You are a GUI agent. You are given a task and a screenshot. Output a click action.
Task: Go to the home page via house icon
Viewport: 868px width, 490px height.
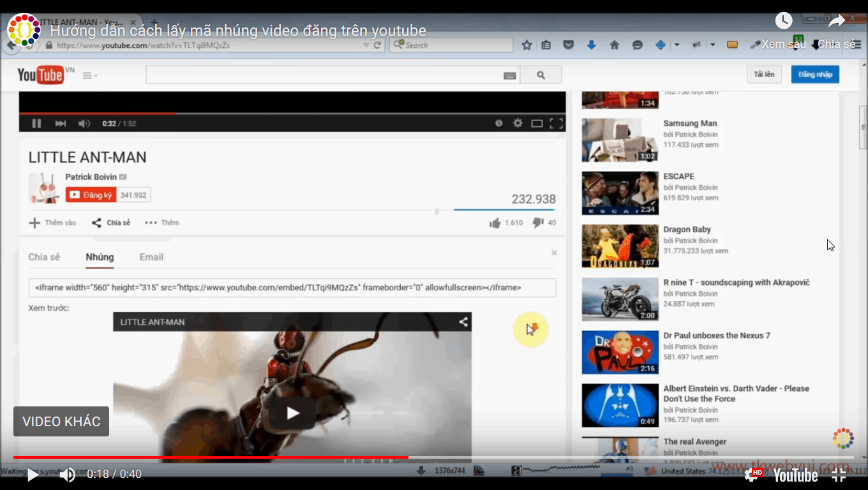point(615,45)
